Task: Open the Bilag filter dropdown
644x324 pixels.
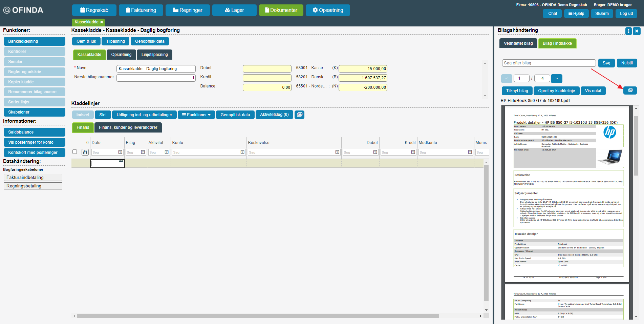Action: [143, 152]
